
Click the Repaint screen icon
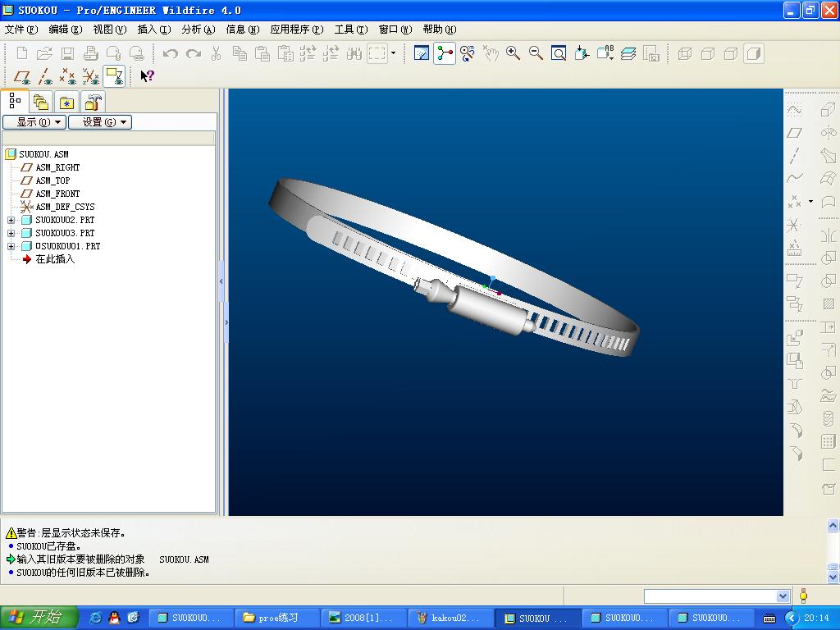pyautogui.click(x=422, y=53)
